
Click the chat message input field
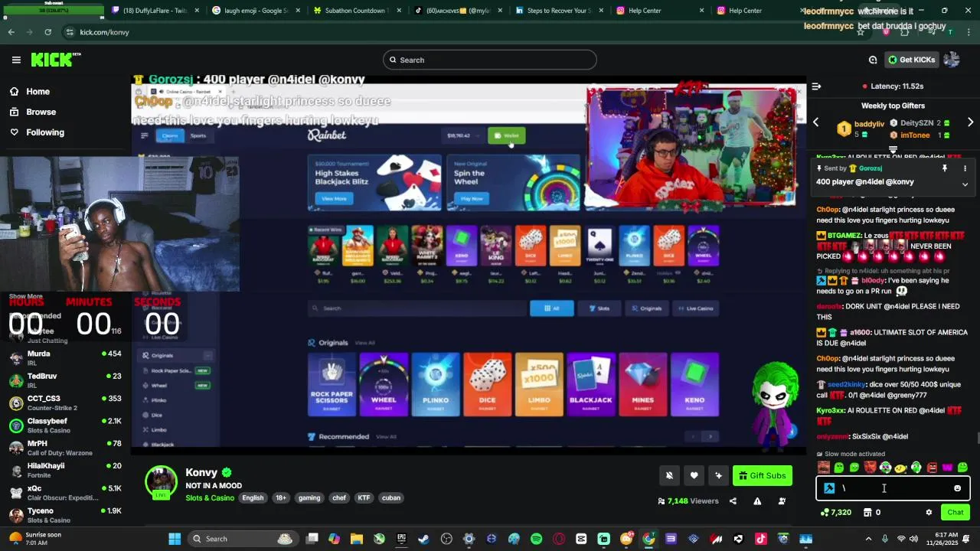893,488
